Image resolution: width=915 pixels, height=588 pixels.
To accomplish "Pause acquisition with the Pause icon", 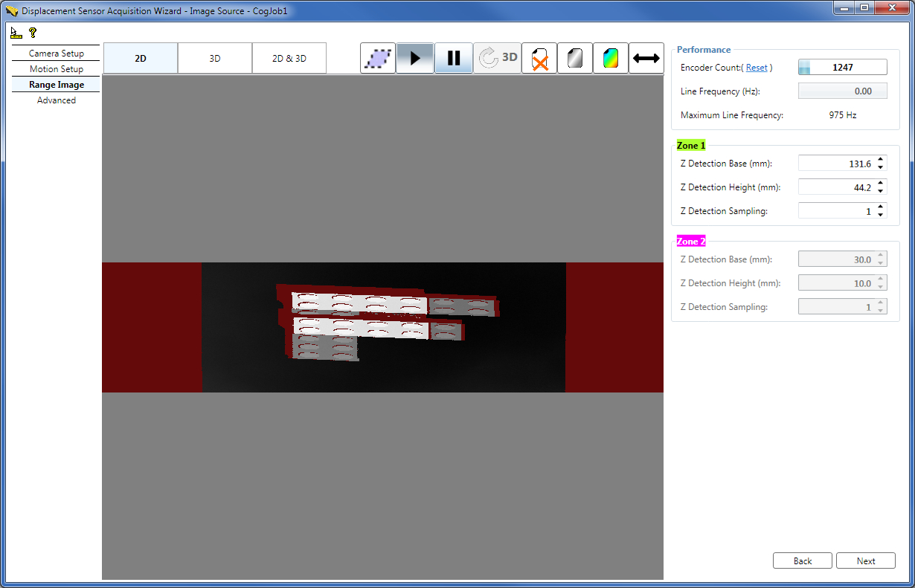I will tap(454, 58).
